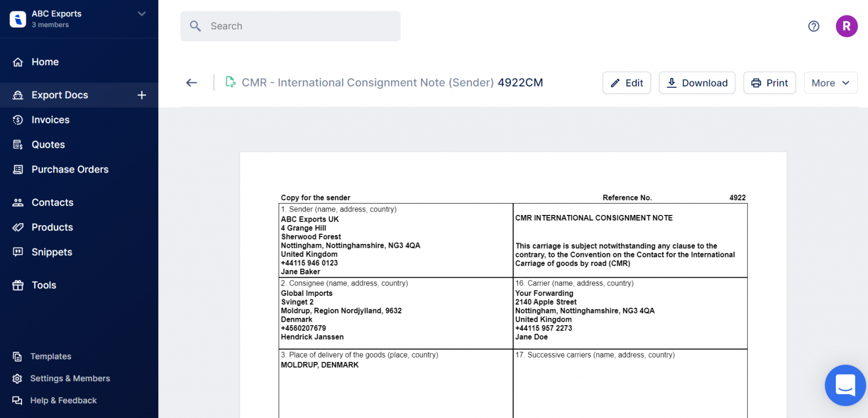Screen dimensions: 868x418
Task: Click the Templates icon
Action: tap(19, 356)
